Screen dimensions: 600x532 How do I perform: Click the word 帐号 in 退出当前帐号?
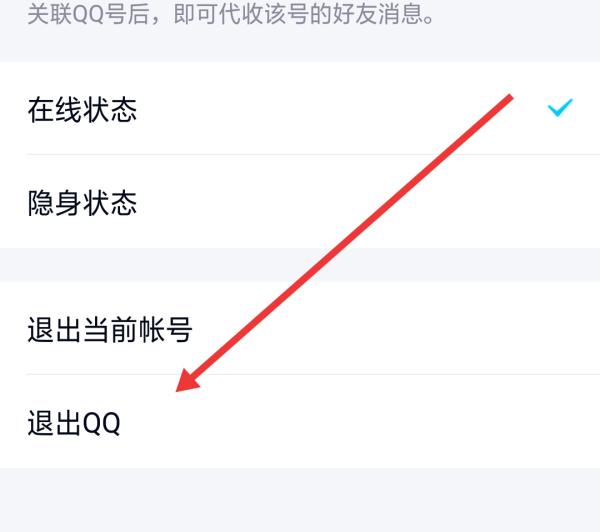(x=164, y=328)
